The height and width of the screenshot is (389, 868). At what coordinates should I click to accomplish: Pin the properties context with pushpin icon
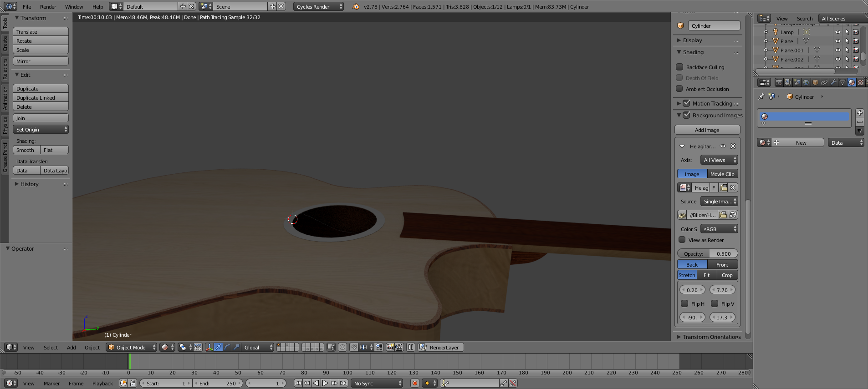(x=761, y=96)
